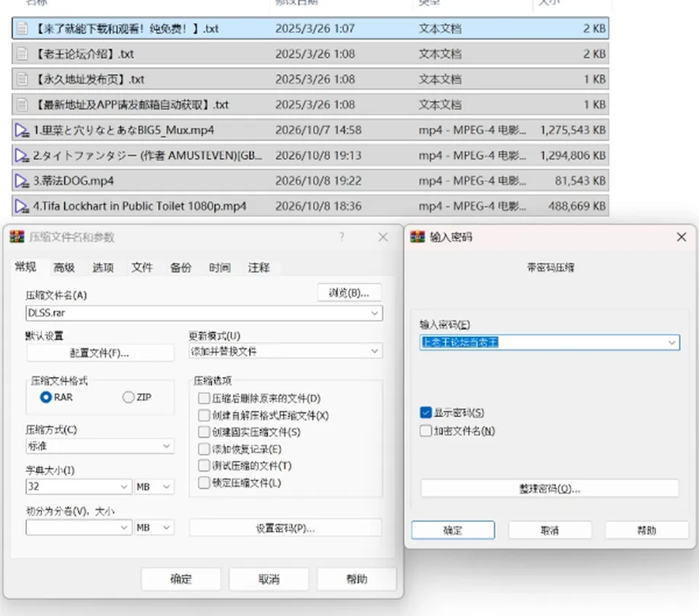This screenshot has width=699, height=616.
Task: Click the mp4 icon of 2.タイトファンタジー file
Action: point(21,156)
